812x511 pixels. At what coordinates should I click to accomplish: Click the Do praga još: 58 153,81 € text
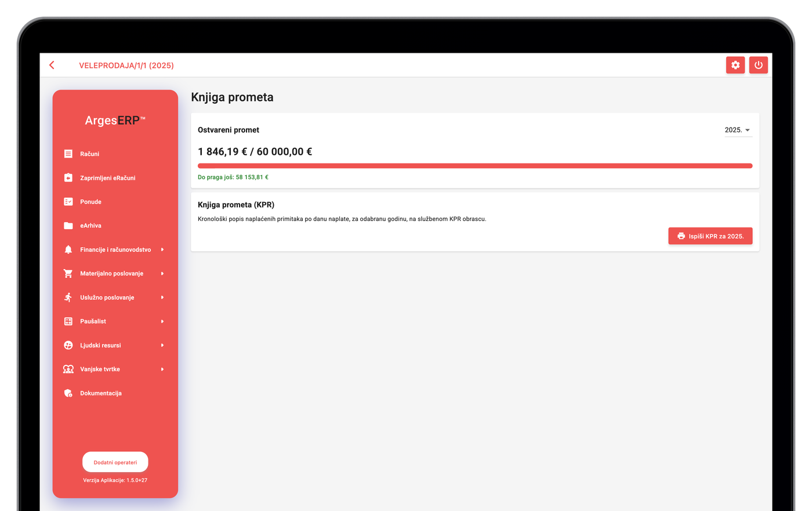tap(233, 177)
